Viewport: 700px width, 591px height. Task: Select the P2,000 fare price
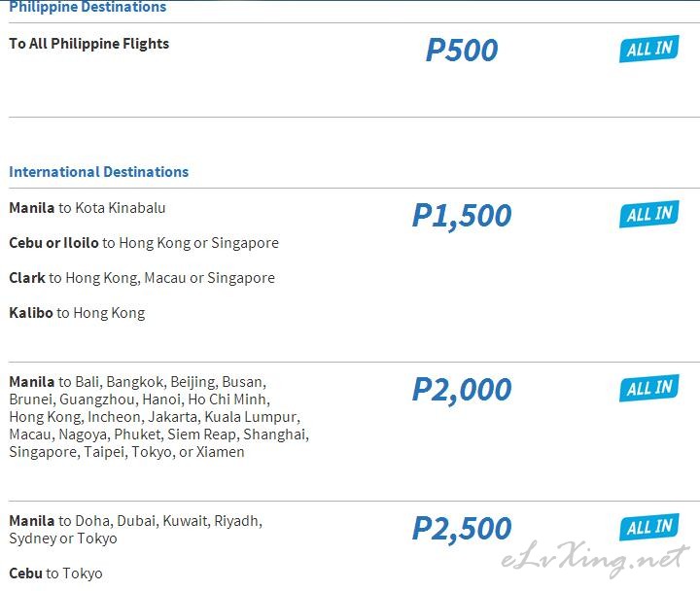462,390
